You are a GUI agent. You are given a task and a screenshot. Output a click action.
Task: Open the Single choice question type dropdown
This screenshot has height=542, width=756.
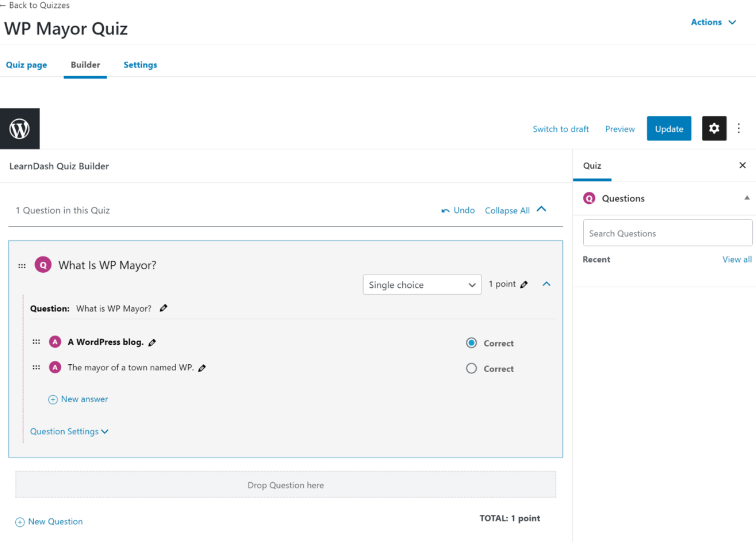pyautogui.click(x=422, y=285)
